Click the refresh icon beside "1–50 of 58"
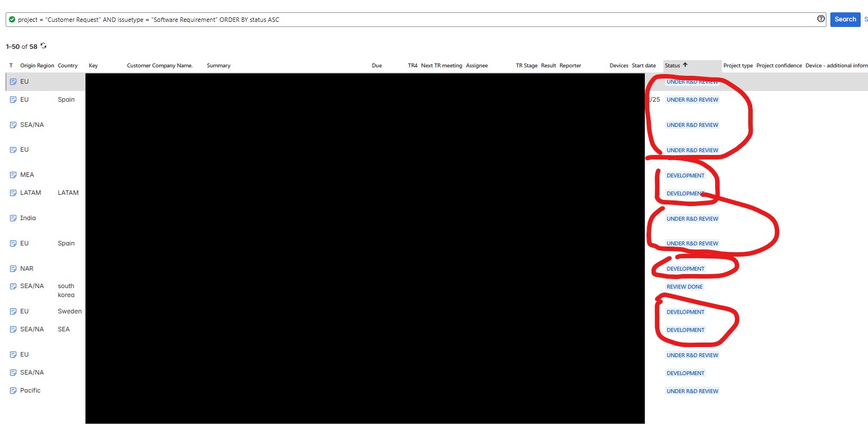Viewport: 868px width, 424px height. (x=43, y=46)
